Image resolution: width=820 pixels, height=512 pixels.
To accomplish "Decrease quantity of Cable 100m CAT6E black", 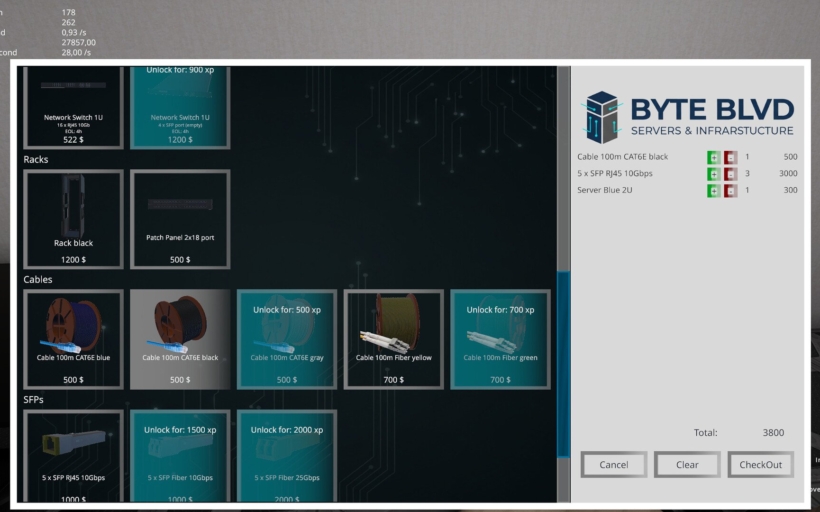I will coord(730,157).
